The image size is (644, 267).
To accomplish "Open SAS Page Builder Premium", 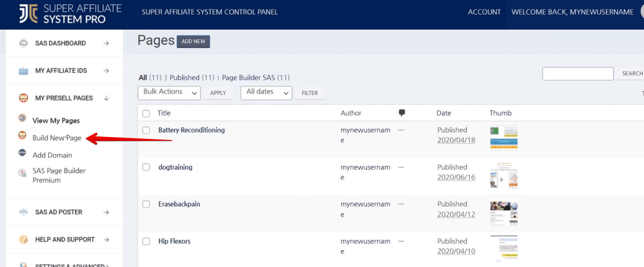I will [x=59, y=175].
